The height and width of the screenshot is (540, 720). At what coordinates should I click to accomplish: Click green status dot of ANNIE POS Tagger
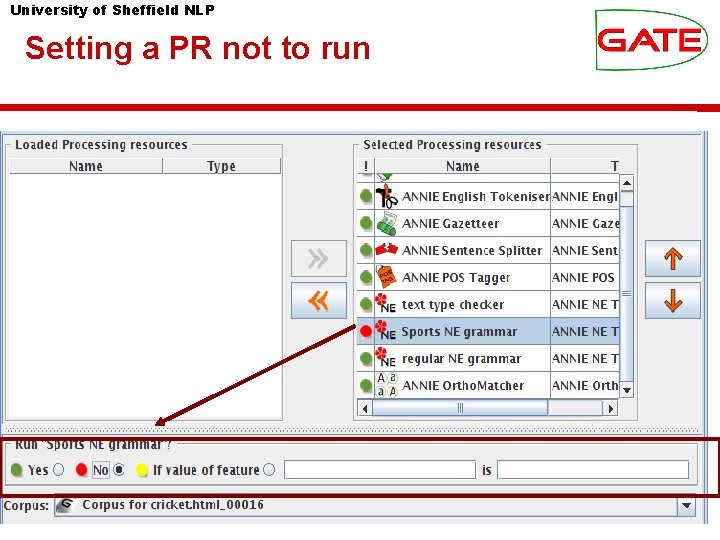click(x=366, y=277)
